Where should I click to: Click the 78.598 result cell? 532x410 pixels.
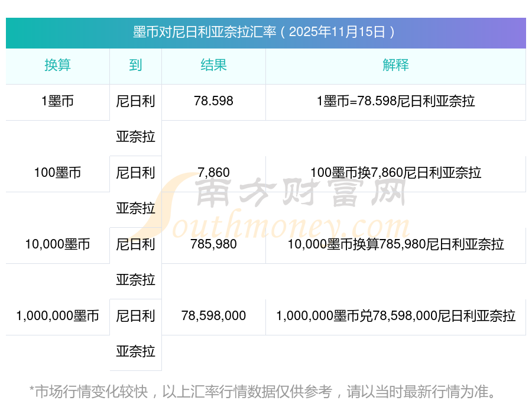coord(213,101)
